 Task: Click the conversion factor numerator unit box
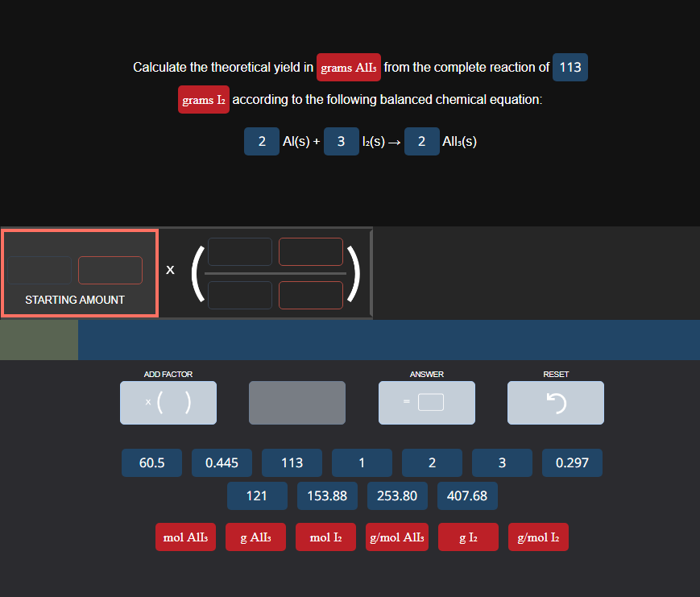point(310,251)
